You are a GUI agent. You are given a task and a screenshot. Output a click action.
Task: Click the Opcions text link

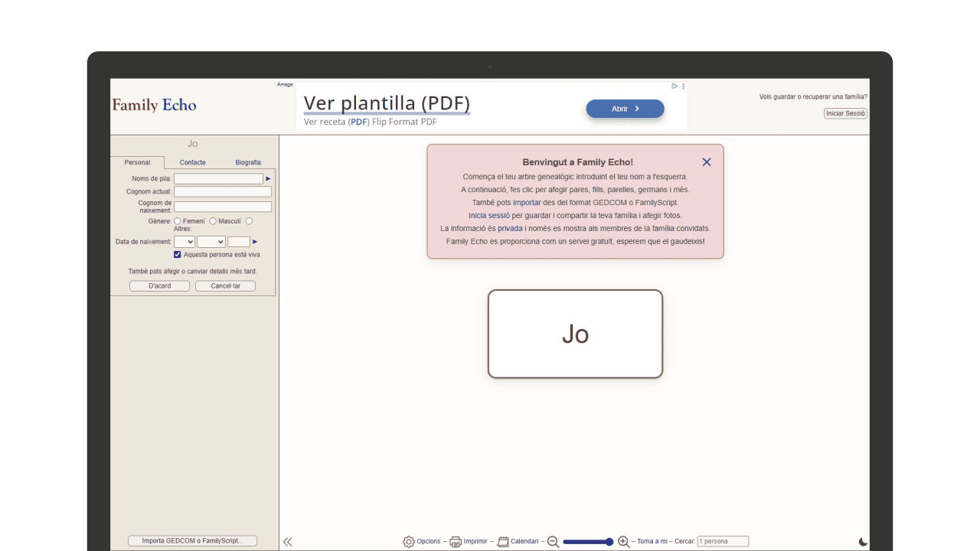pyautogui.click(x=429, y=542)
